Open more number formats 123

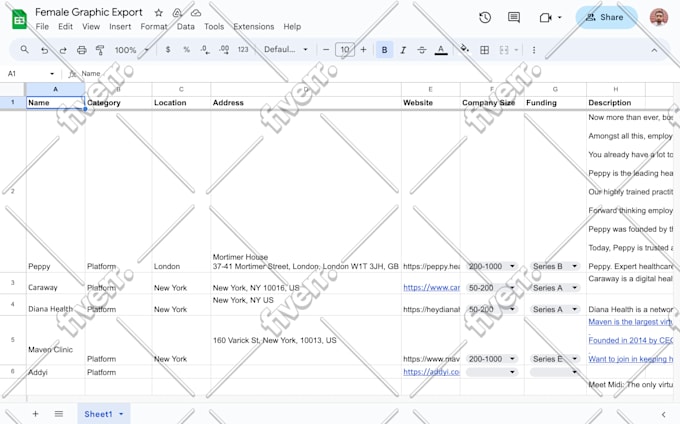tap(243, 50)
